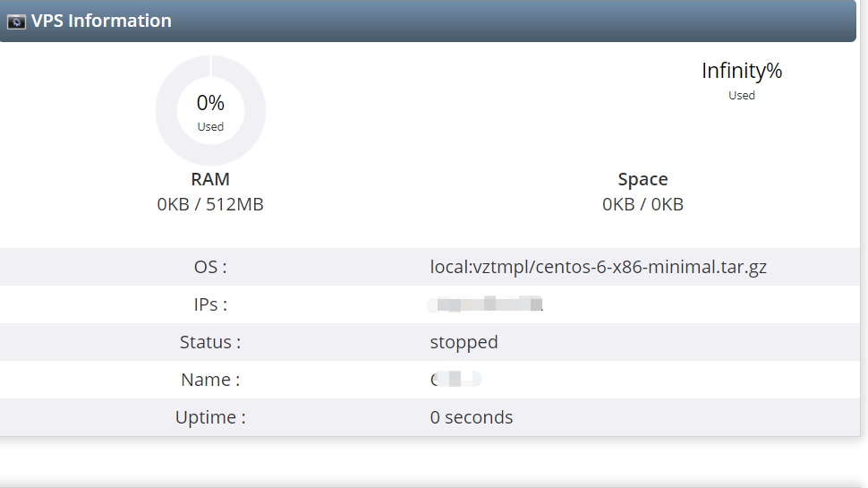This screenshot has width=868, height=488.
Task: Click the Status row label
Action: click(210, 342)
